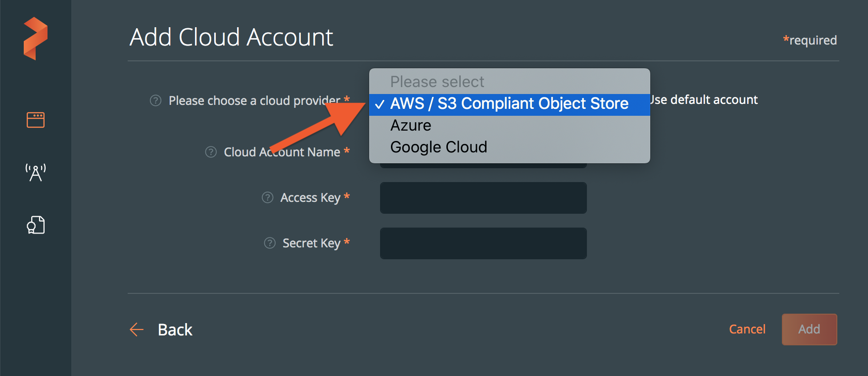Viewport: 868px width, 376px height.
Task: Click the Cloud Account Name label
Action: point(282,152)
